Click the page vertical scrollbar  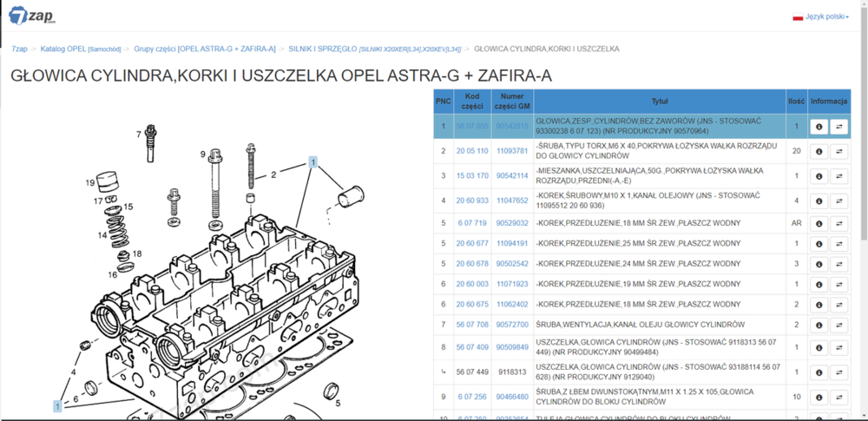point(862,174)
